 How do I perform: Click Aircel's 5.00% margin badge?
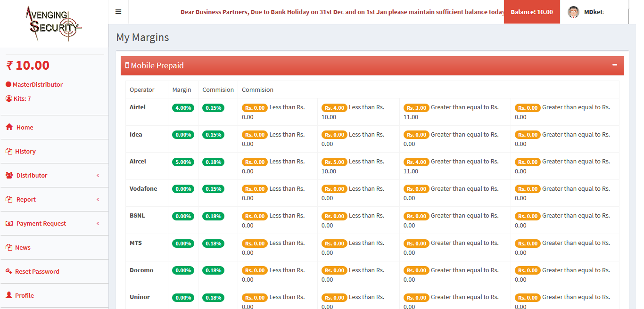183,162
